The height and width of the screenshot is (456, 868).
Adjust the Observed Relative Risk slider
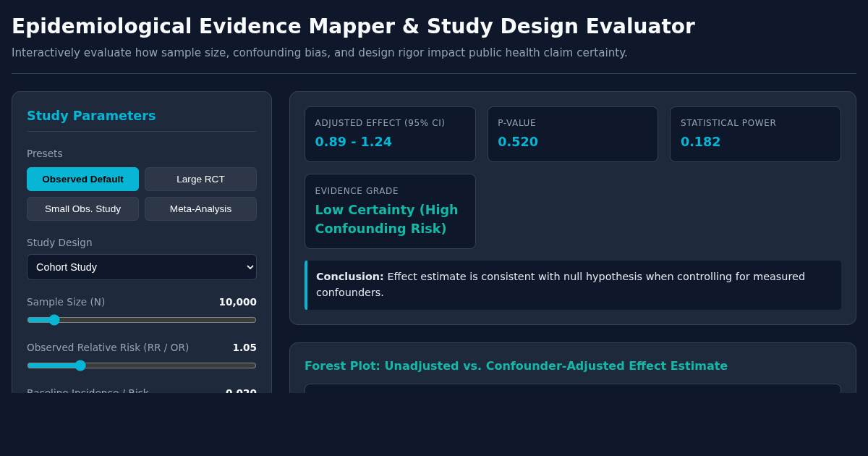coord(142,366)
